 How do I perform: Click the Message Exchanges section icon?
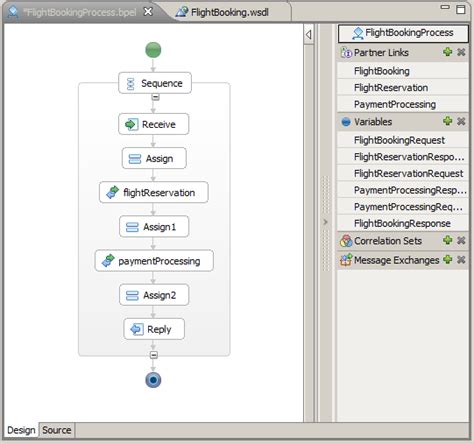click(x=346, y=260)
